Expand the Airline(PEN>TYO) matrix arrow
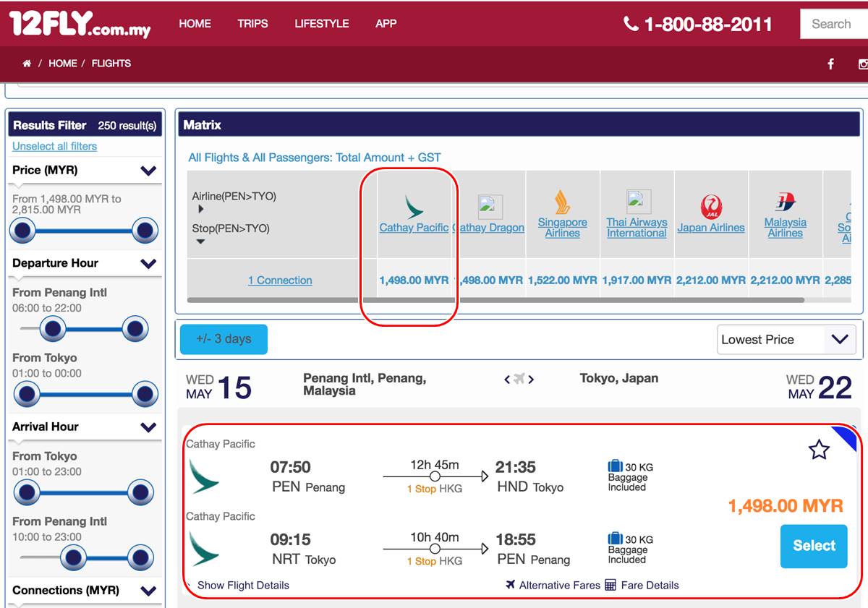Image resolution: width=868 pixels, height=608 pixels. (x=200, y=210)
